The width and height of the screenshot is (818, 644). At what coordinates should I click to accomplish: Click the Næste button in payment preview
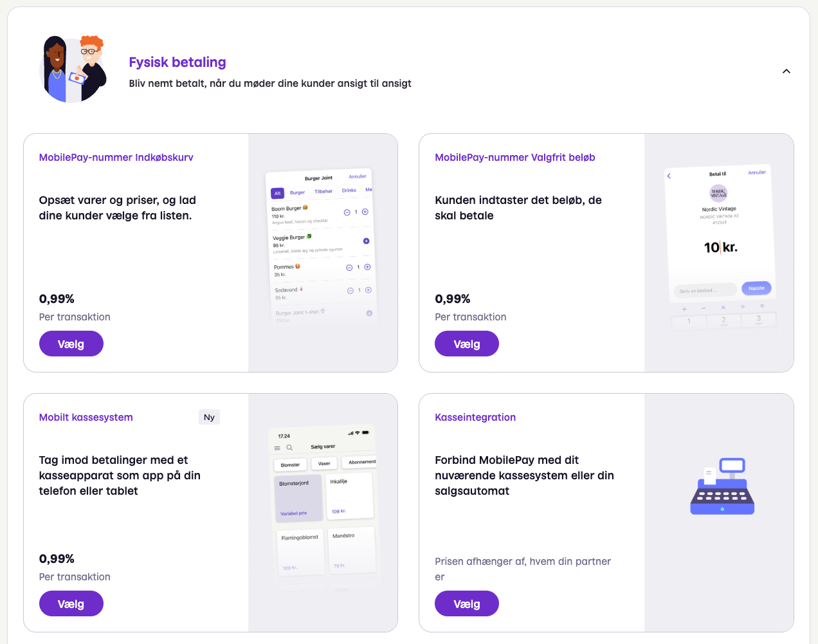[x=756, y=288]
